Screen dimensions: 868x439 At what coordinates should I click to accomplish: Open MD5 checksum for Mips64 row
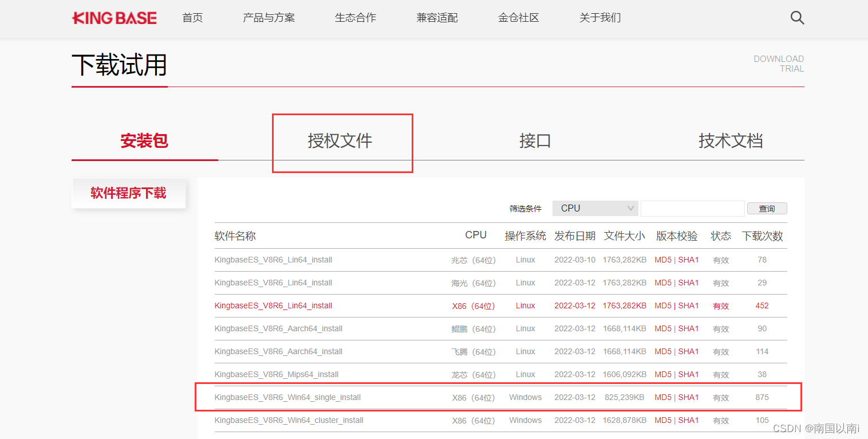[663, 374]
